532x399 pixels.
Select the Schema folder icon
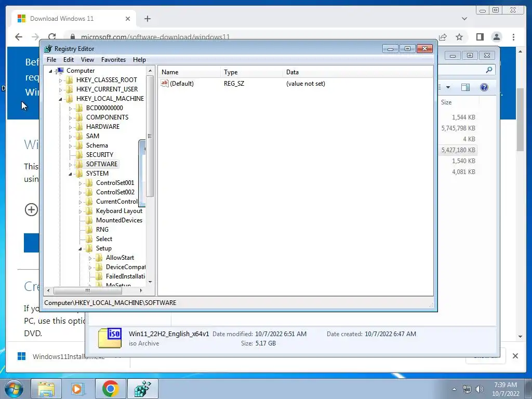click(x=79, y=145)
